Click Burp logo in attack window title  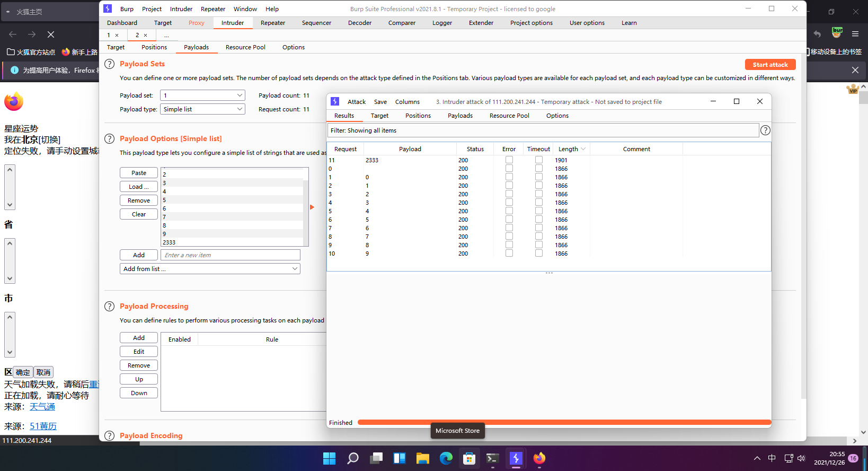coord(335,101)
